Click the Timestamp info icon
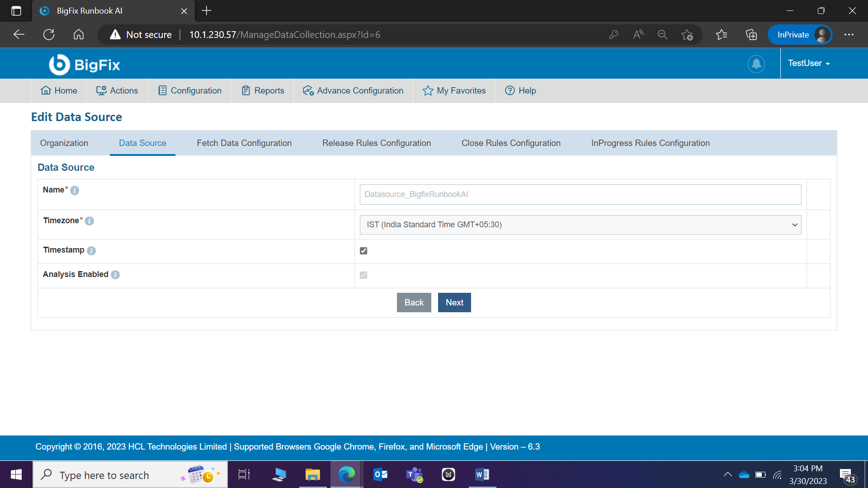This screenshot has height=488, width=868. pos(91,251)
